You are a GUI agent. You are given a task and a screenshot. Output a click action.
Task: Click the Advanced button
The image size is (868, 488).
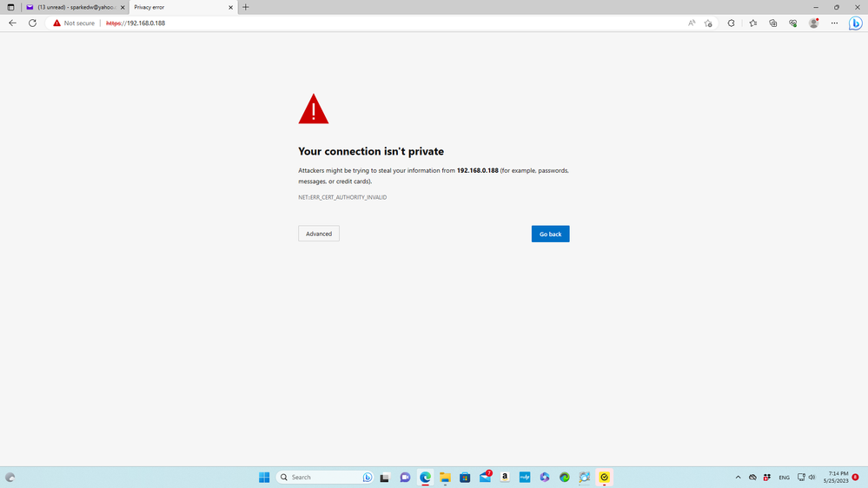pyautogui.click(x=319, y=234)
